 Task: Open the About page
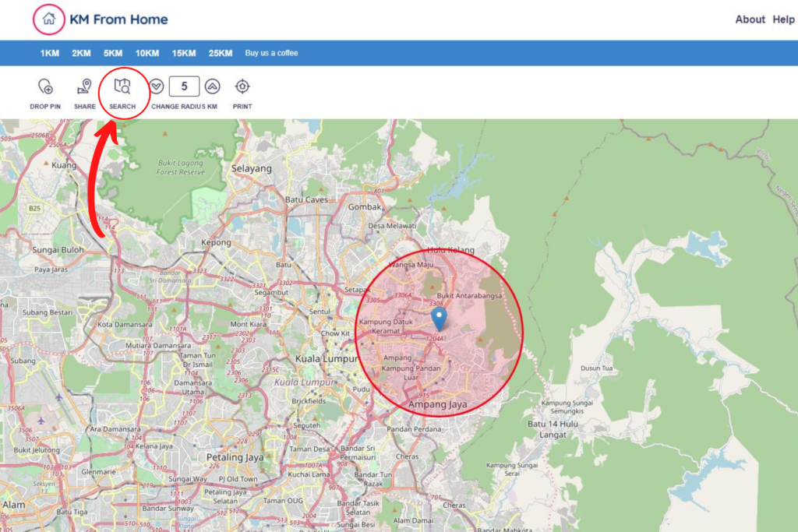(x=750, y=19)
